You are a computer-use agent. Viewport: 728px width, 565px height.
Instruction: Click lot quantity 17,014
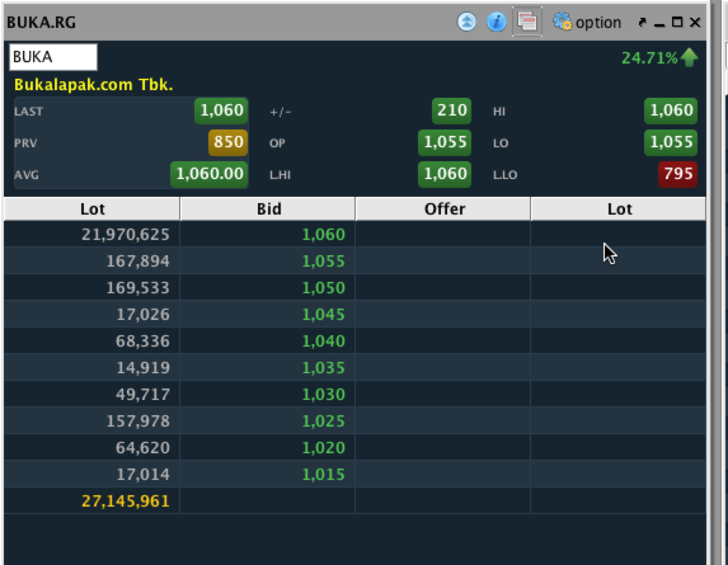(143, 475)
